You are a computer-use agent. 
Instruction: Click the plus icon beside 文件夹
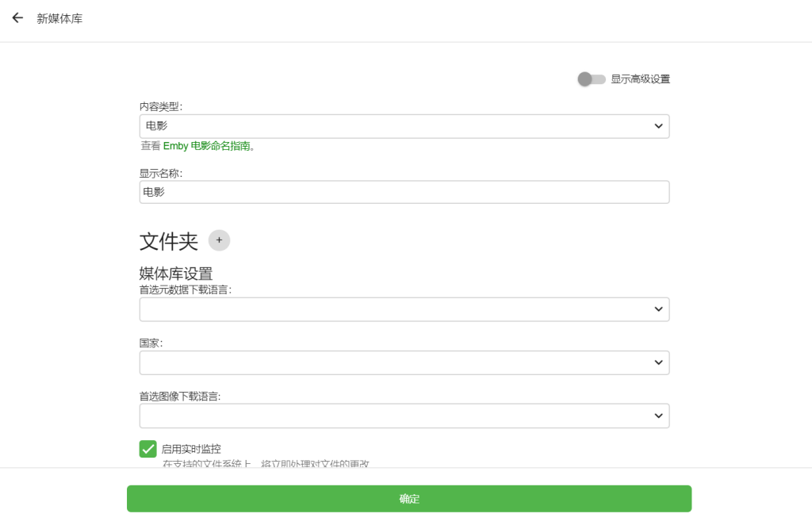pos(219,240)
